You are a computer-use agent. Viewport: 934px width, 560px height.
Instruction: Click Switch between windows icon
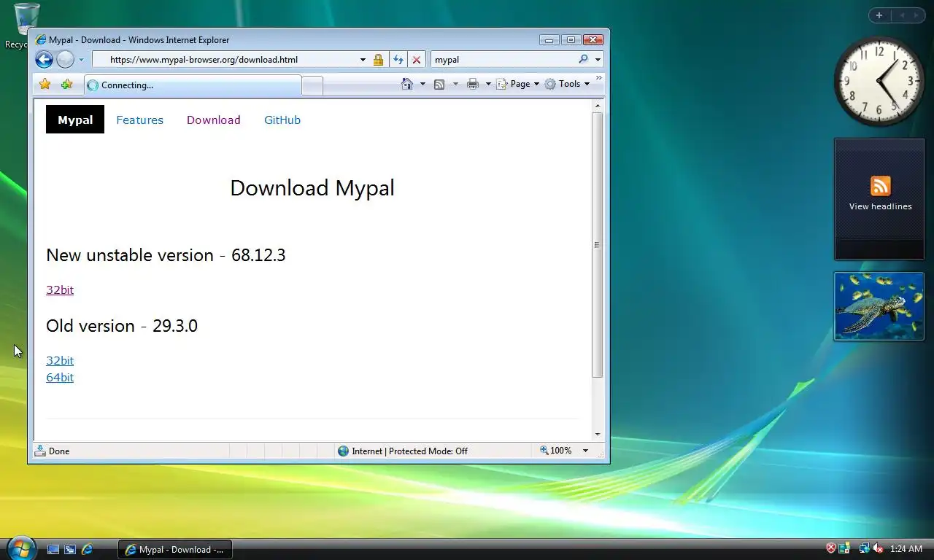[70, 549]
